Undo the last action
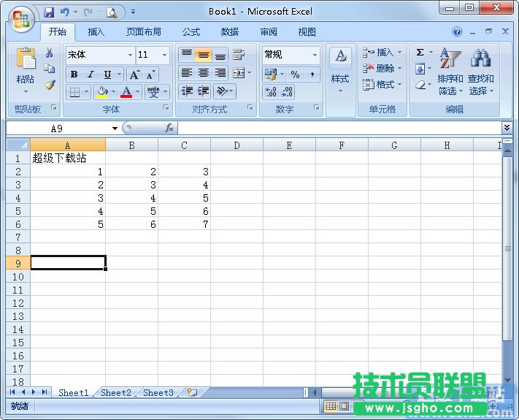This screenshot has height=420, width=519. coord(64,12)
